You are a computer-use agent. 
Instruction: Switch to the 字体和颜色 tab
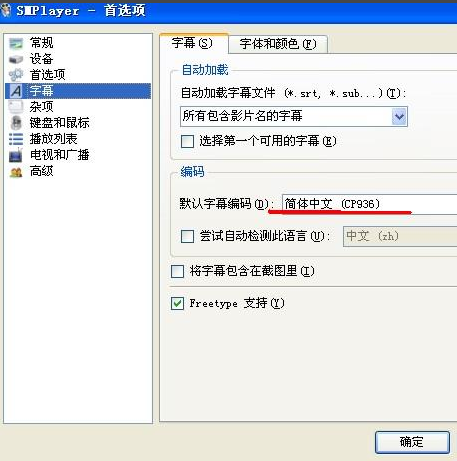coord(278,44)
